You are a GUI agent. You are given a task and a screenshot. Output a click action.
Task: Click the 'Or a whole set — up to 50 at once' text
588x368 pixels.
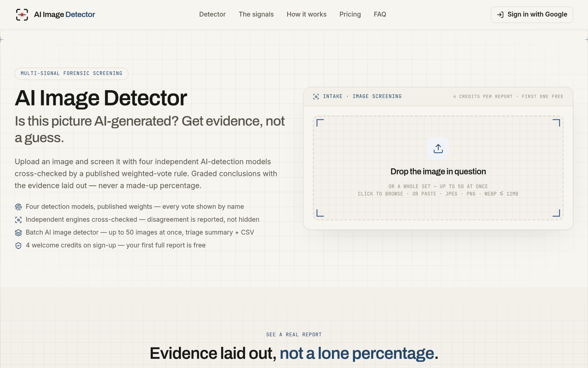coord(438,186)
